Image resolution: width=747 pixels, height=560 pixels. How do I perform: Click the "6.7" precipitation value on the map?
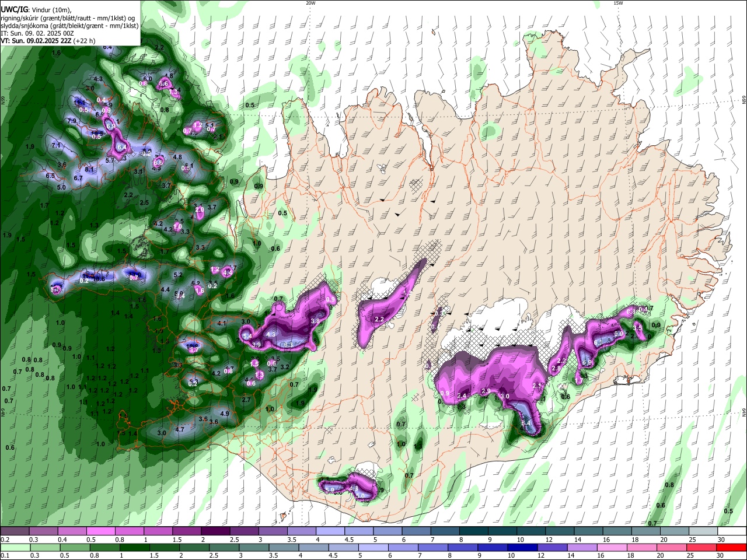point(78,178)
